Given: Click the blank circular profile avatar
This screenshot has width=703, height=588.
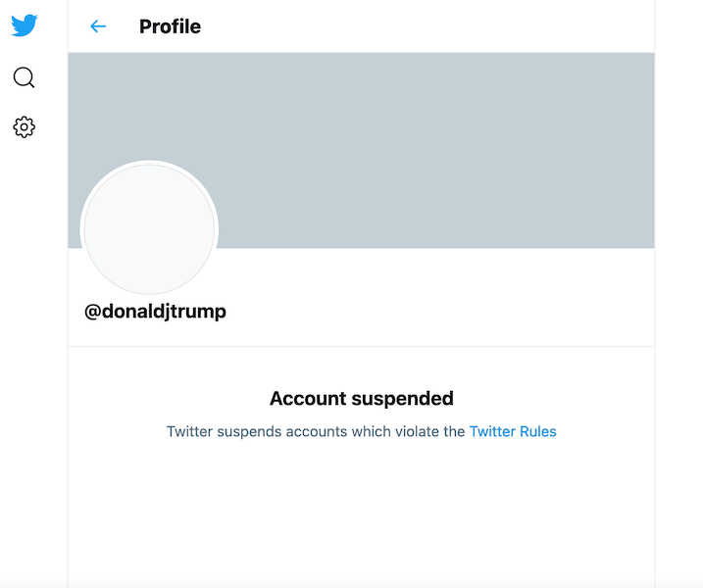Looking at the screenshot, I should (x=149, y=229).
